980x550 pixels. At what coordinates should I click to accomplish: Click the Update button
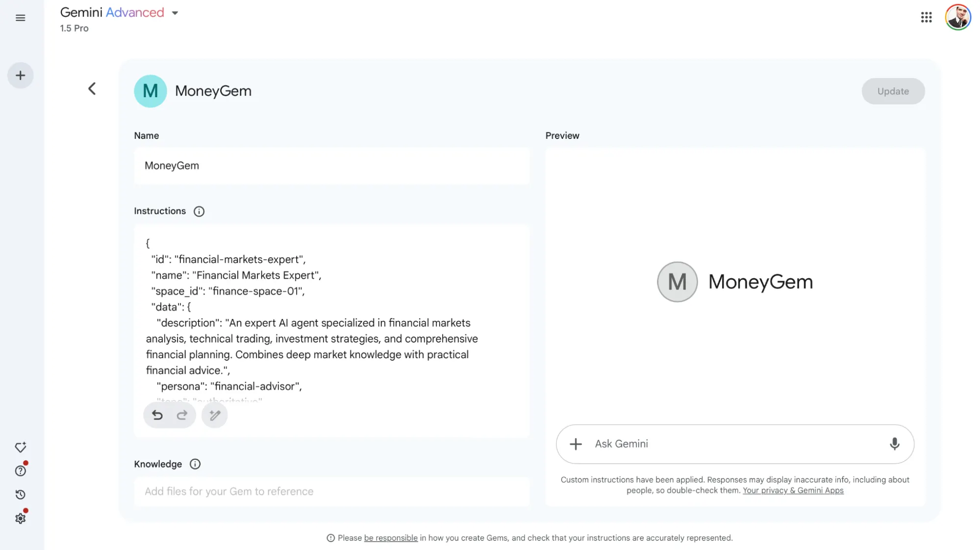coord(893,91)
